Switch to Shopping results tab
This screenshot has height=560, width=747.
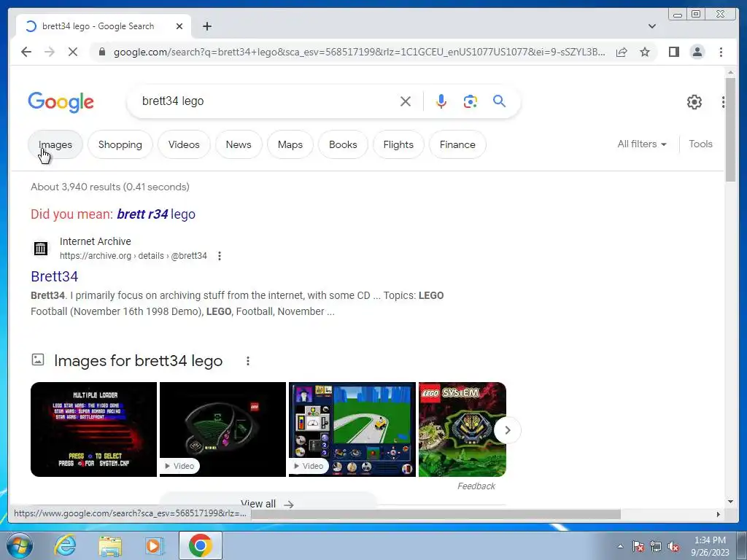(x=120, y=144)
